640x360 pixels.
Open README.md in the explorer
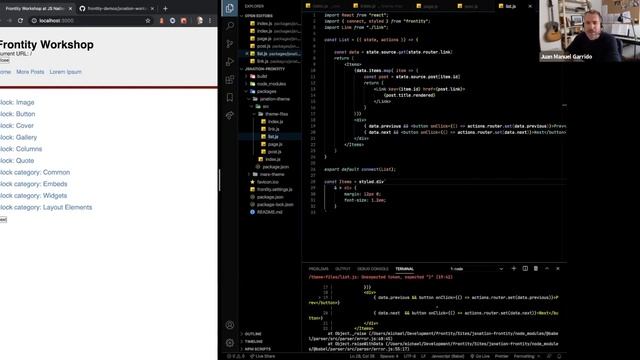pyautogui.click(x=269, y=212)
